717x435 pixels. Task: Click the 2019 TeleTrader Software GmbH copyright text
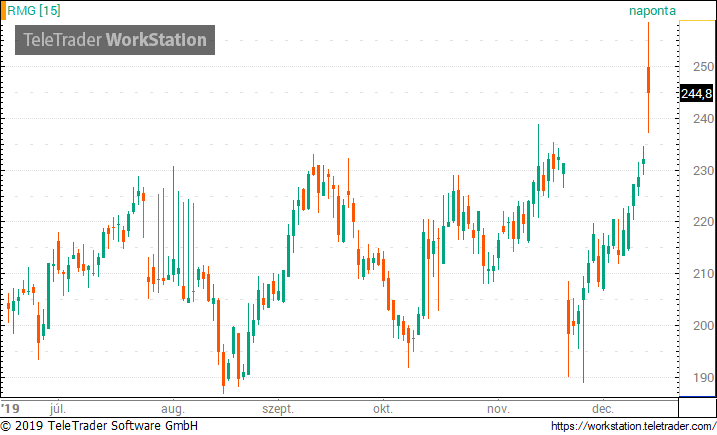pyautogui.click(x=99, y=426)
